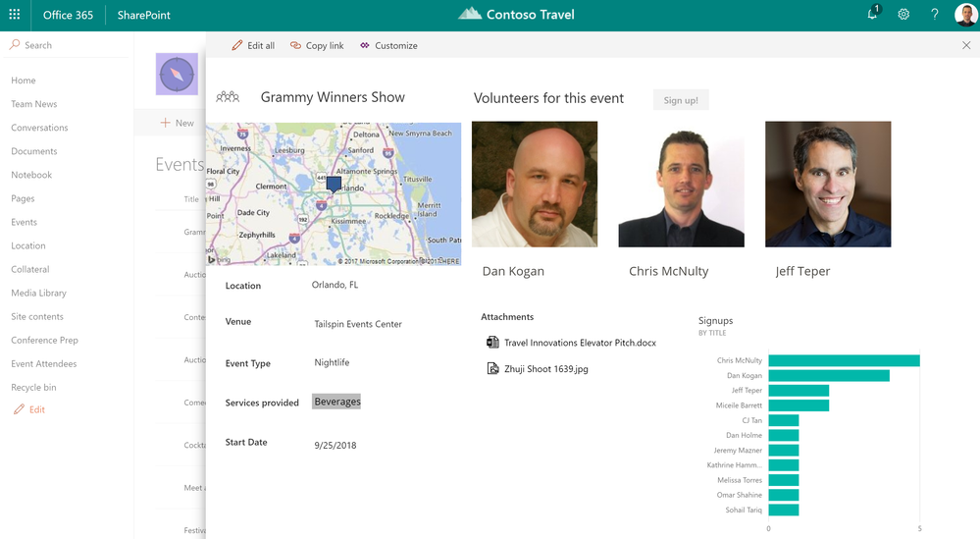
Task: Open Chris McNulty's volunteer photo
Action: tap(681, 184)
